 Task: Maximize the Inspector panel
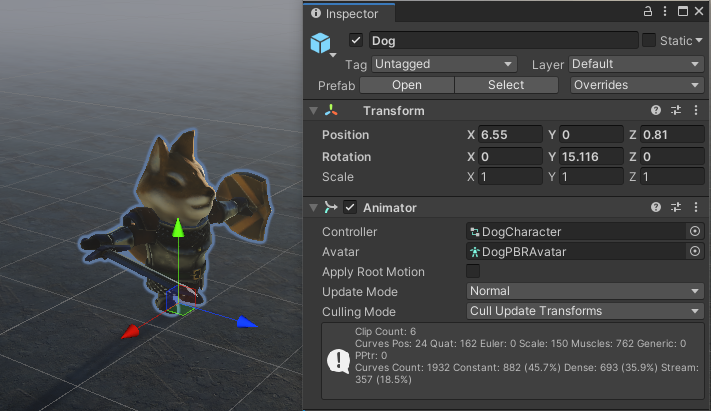pyautogui.click(x=682, y=11)
